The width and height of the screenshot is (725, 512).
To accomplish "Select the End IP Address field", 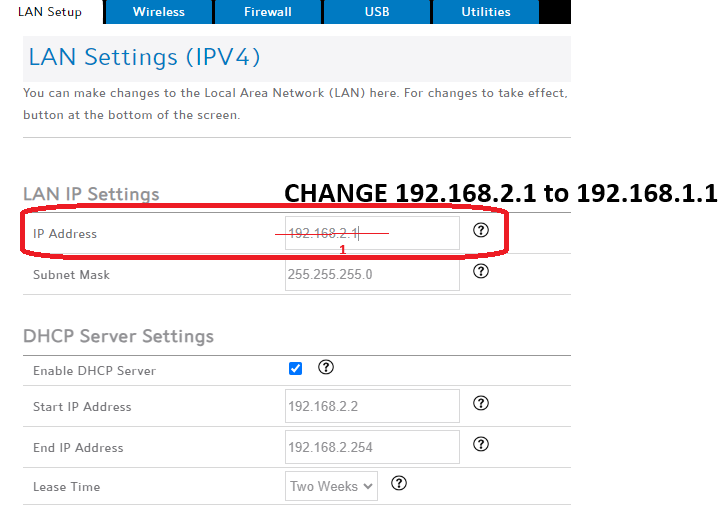I will coord(372,447).
